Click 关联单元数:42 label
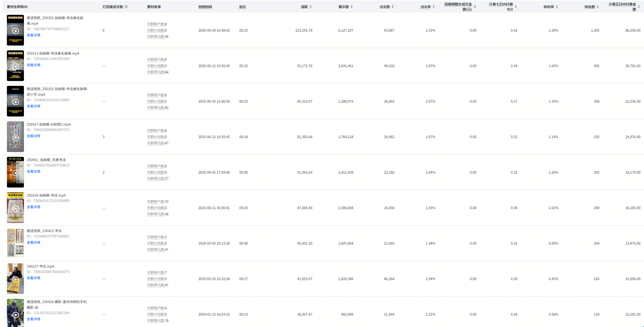The image size is (644, 327). 158,108
